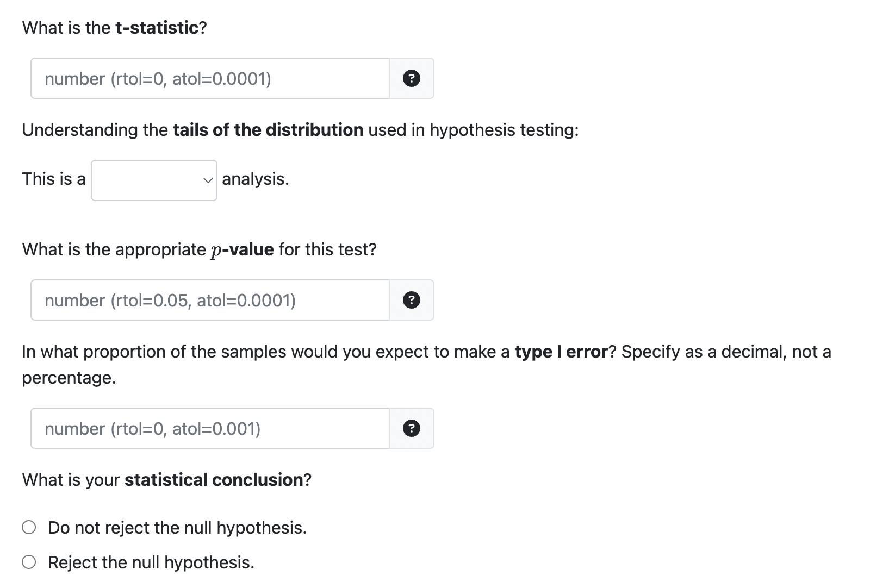Screen dimensions: 895x588
Task: Show help for the type I error field
Action: [411, 429]
